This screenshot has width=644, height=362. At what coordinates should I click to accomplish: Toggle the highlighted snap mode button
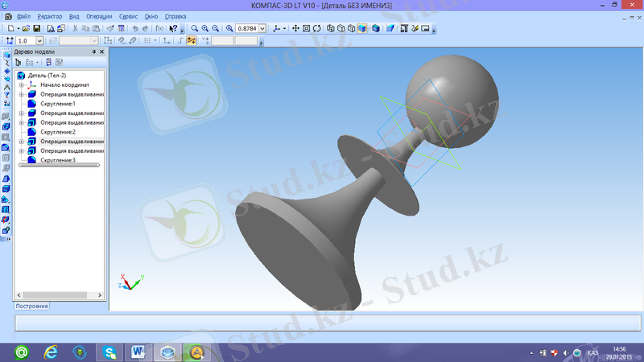pos(192,40)
